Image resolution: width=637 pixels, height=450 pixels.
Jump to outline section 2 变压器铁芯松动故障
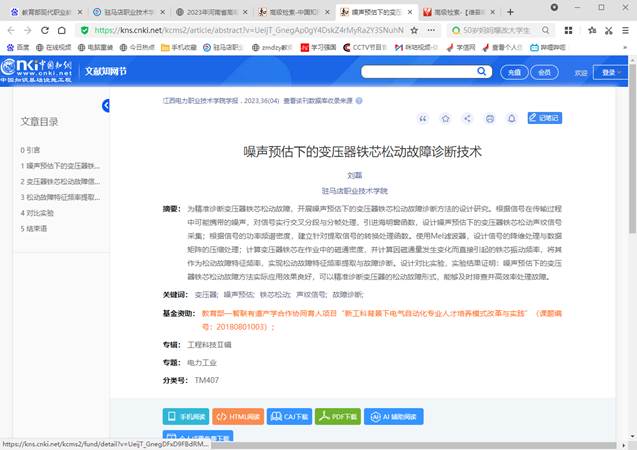coord(60,182)
